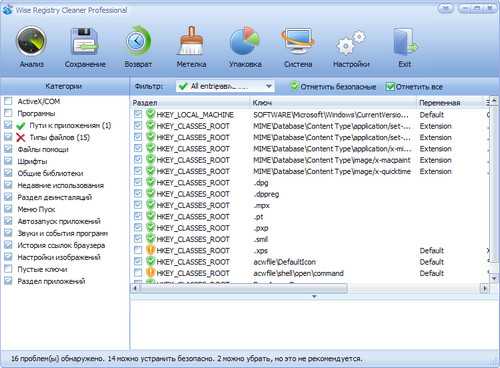Click green shield on acwfile\DefaultIcon row

tap(150, 262)
